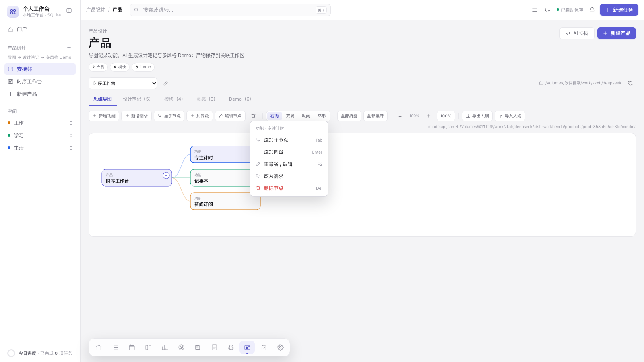This screenshot has height=362, width=644.
Task: Click 导出大纲 button
Action: coord(477,116)
